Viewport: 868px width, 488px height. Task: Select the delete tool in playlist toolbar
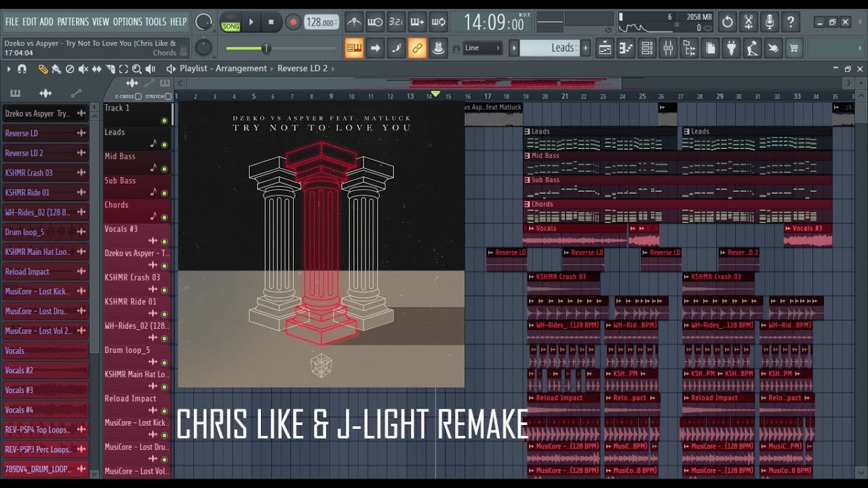pos(69,69)
